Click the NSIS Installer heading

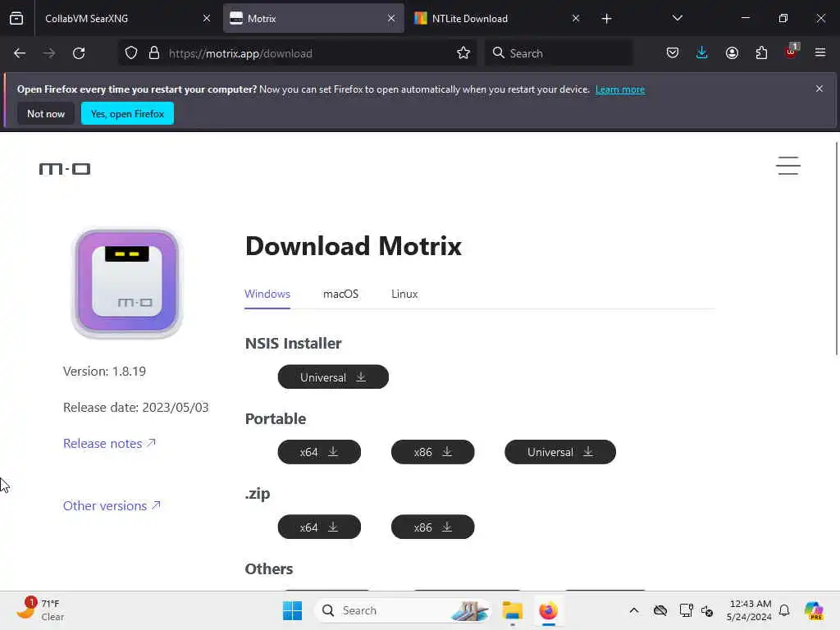293,344
